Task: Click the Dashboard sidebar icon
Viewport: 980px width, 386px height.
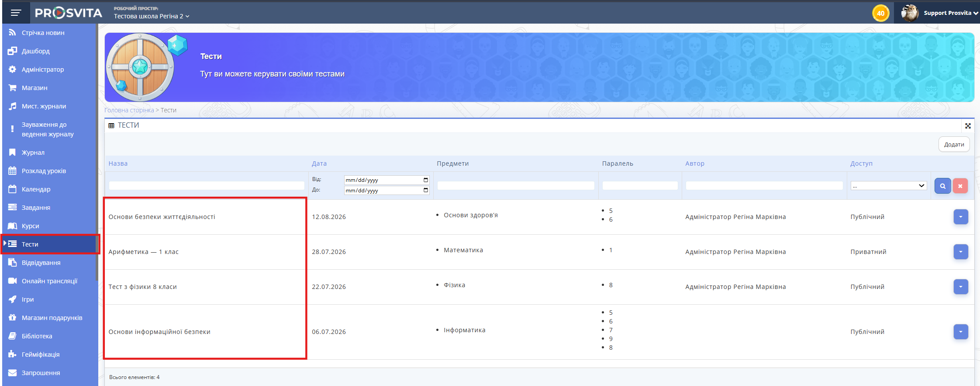Action: pyautogui.click(x=12, y=51)
